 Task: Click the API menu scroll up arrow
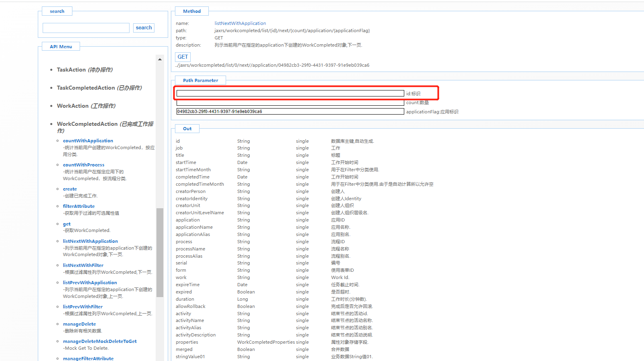tap(160, 59)
